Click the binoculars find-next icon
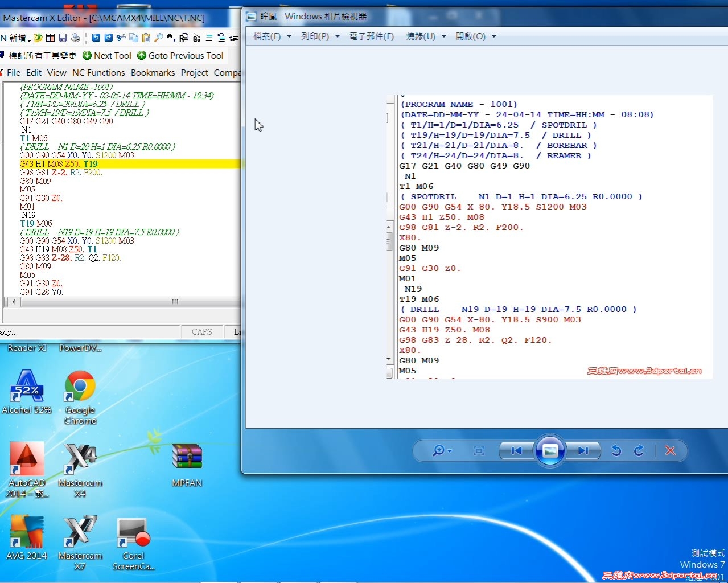Image resolution: width=728 pixels, height=583 pixels. [171, 38]
